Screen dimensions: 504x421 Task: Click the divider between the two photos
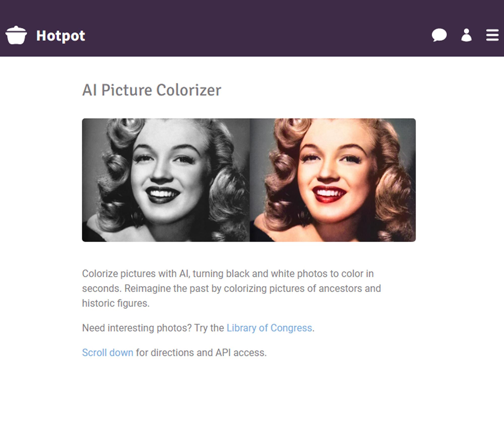point(249,180)
